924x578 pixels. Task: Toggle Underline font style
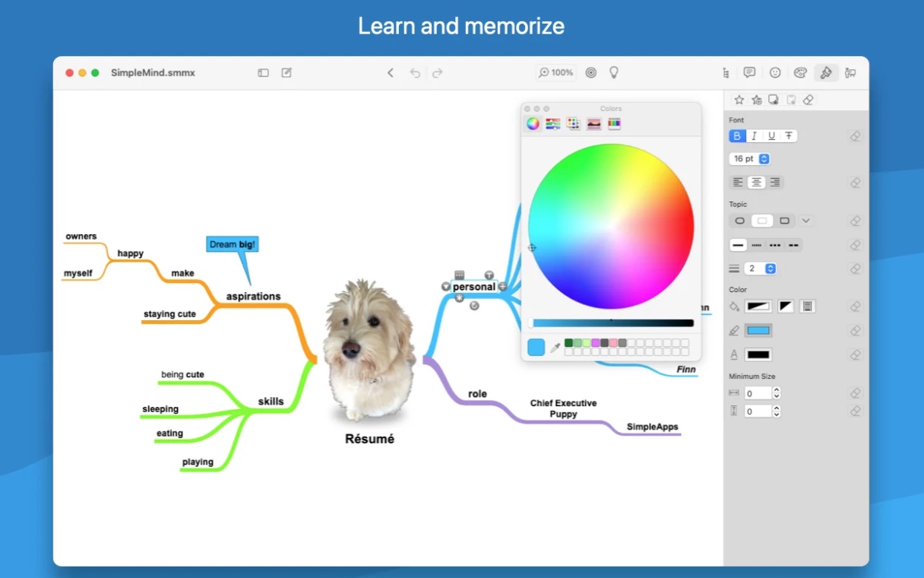coord(772,136)
